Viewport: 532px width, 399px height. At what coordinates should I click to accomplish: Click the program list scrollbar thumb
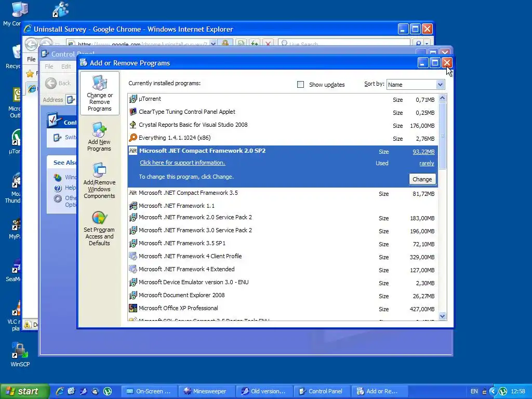(442, 136)
